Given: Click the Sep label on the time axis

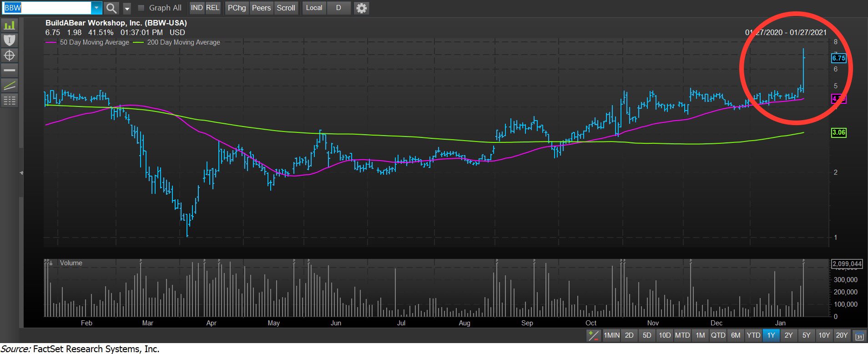Looking at the screenshot, I should (x=527, y=323).
